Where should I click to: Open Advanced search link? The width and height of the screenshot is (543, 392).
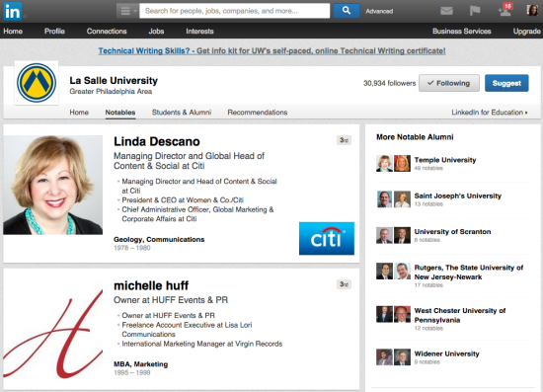(x=379, y=12)
